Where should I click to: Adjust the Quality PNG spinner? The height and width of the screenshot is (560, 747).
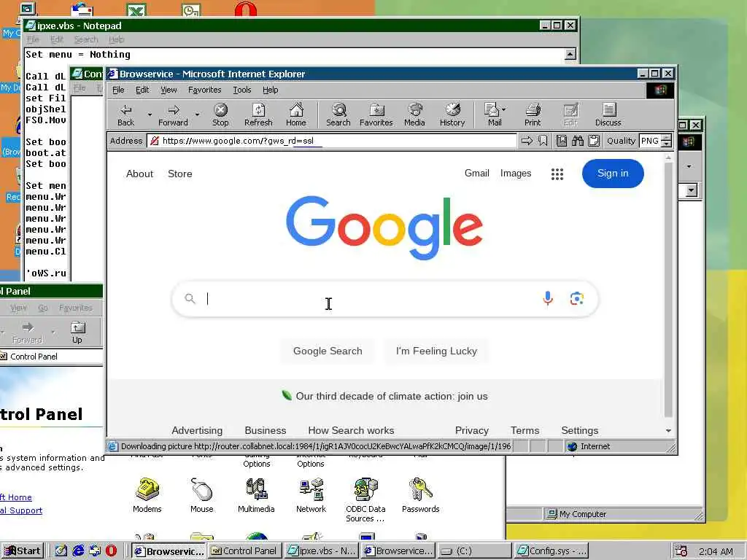click(x=667, y=141)
